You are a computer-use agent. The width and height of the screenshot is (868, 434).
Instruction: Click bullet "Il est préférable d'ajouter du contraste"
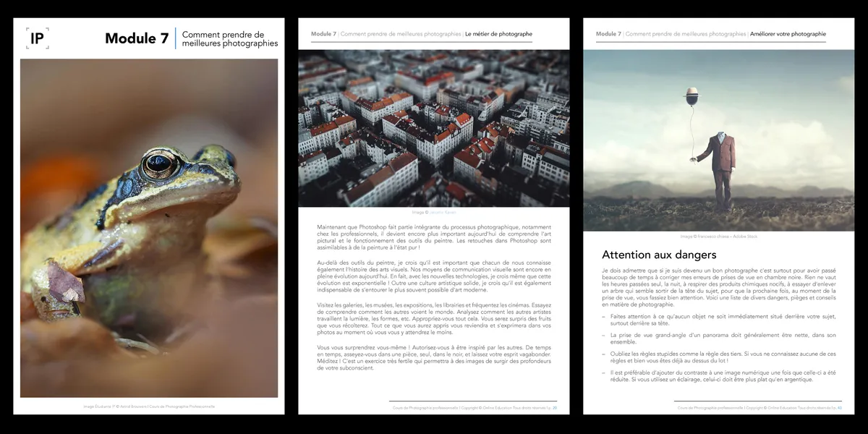pyautogui.click(x=719, y=376)
